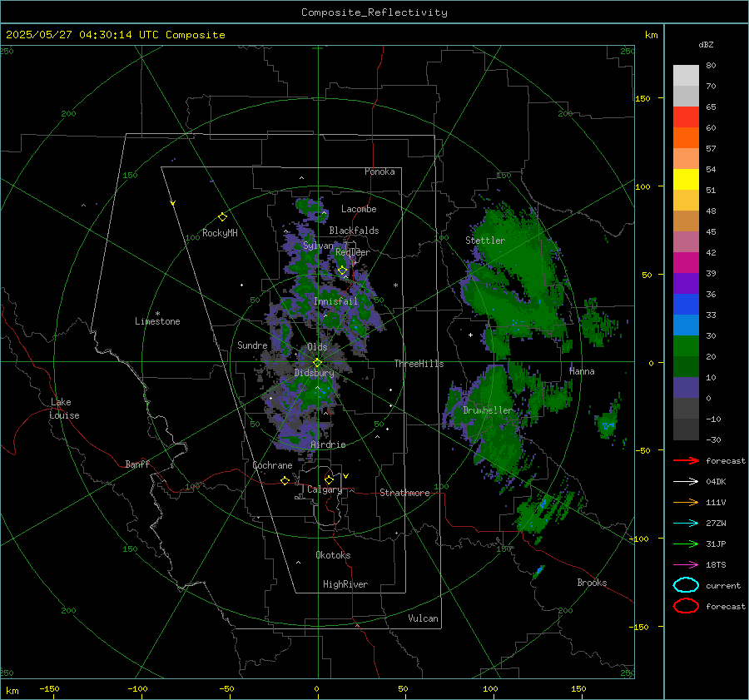Click the ThreeHills city label
This screenshot has width=749, height=700.
click(x=419, y=364)
